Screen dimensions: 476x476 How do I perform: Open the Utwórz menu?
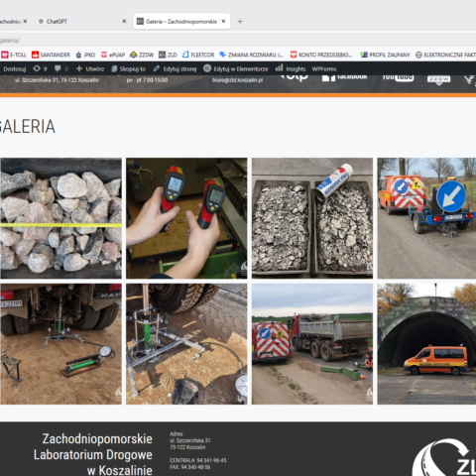pos(90,68)
